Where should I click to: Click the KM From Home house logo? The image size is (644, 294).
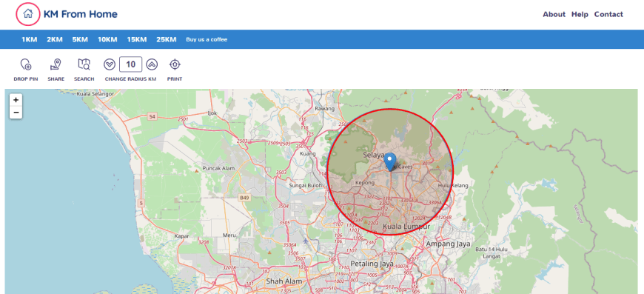coord(28,14)
